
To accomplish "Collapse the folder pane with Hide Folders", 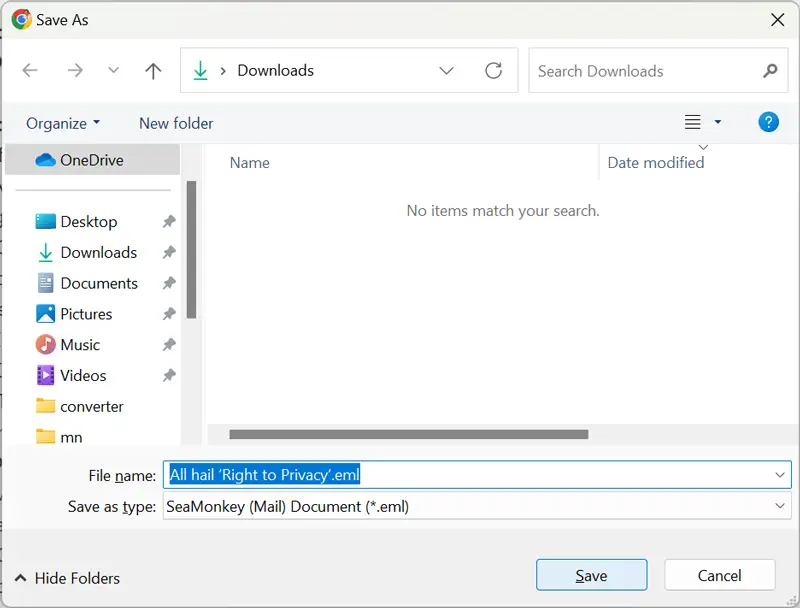I will [x=66, y=578].
